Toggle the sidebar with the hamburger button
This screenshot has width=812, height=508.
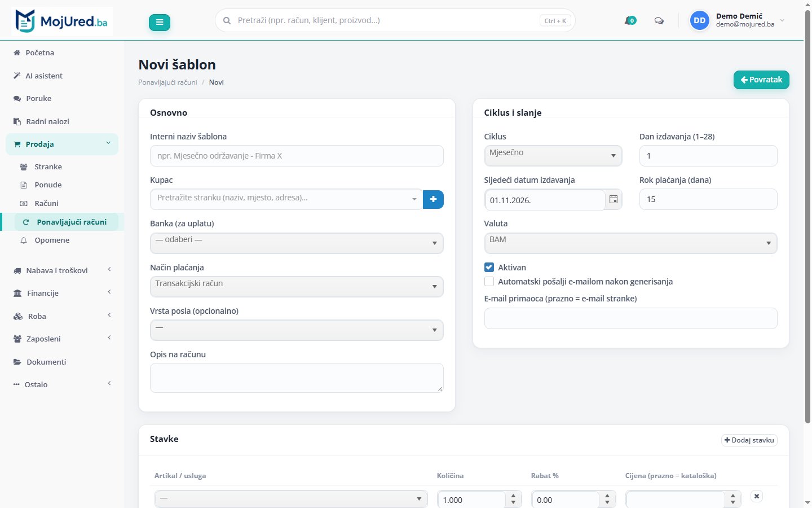tap(160, 22)
